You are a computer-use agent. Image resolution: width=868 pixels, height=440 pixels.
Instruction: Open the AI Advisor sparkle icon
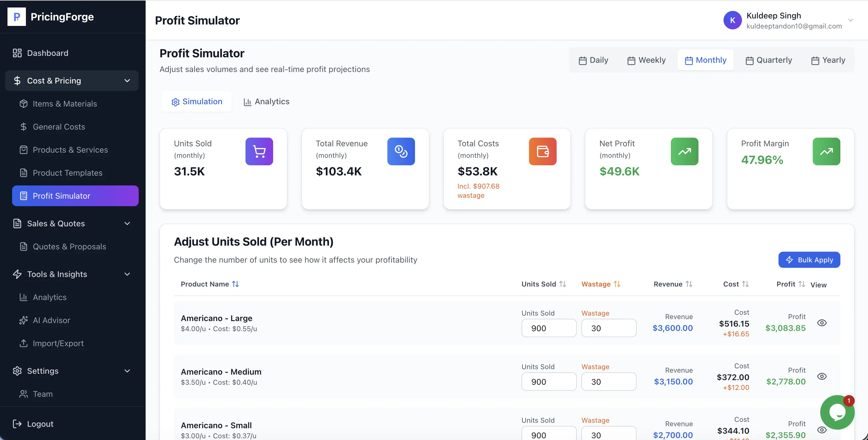(23, 320)
